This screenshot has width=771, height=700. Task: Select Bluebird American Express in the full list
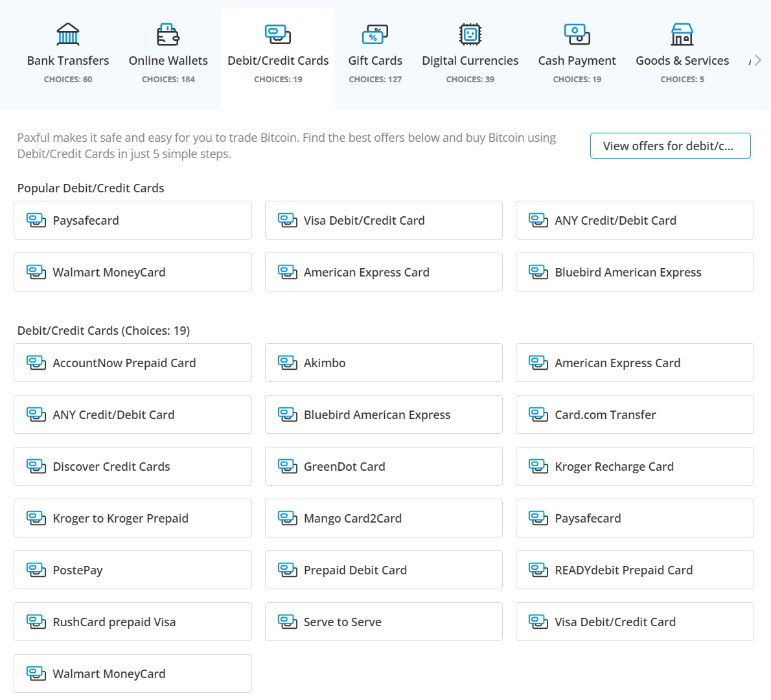coord(384,414)
